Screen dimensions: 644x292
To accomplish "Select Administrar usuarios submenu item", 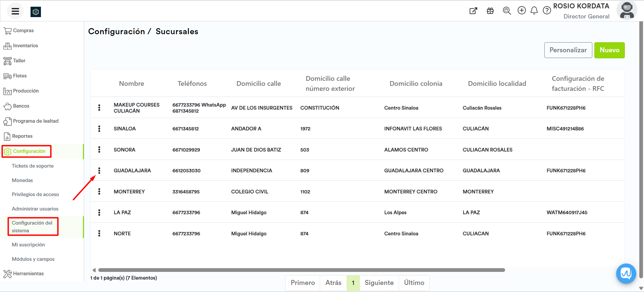I will pos(35,209).
